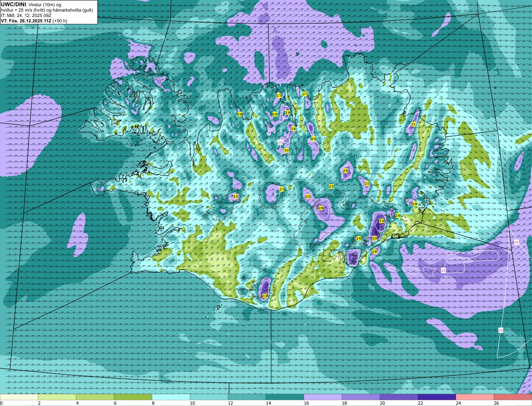This screenshot has width=532, height=406.
Task: Select the 2–4 m/s light yellow-green legend swatch
Action: tap(57, 397)
